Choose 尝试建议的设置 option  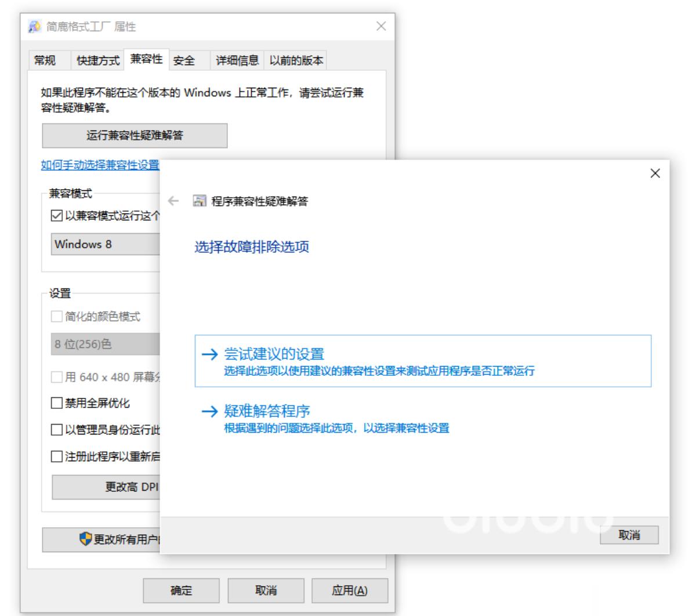(x=423, y=361)
